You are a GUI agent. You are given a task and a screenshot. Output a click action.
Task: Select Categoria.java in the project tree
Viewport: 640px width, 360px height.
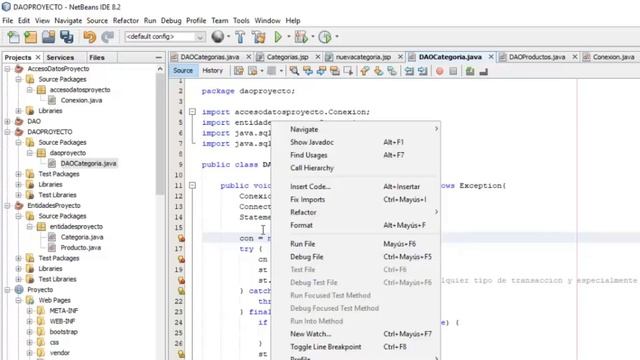tap(82, 237)
